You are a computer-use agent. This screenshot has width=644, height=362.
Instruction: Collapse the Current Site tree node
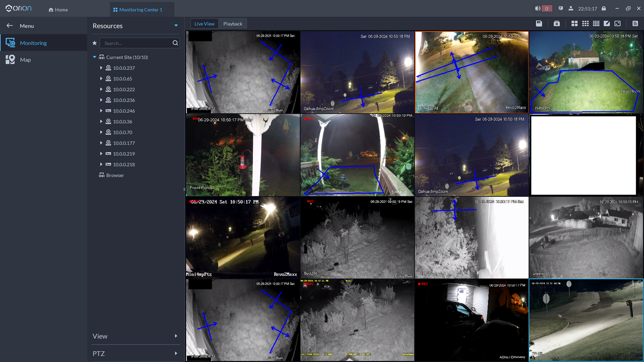(95, 57)
